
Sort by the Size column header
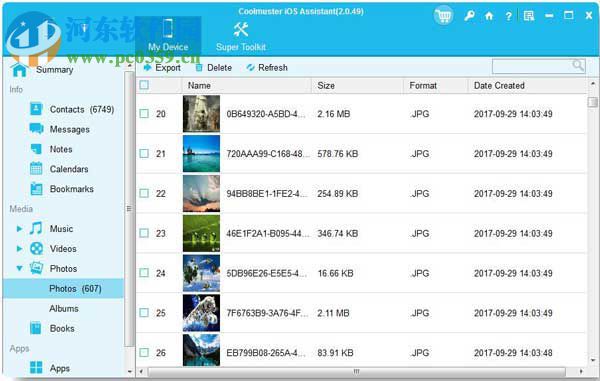(x=357, y=85)
